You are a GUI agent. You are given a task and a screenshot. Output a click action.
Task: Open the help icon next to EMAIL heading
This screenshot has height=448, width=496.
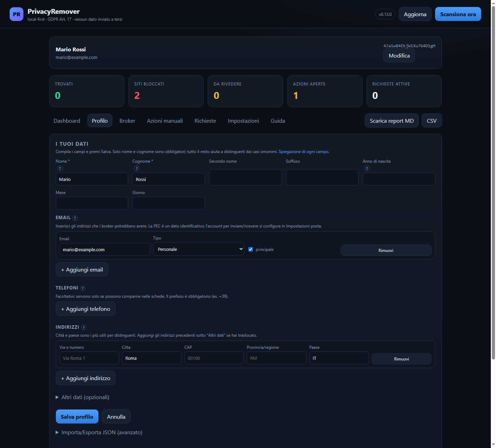coord(75,218)
